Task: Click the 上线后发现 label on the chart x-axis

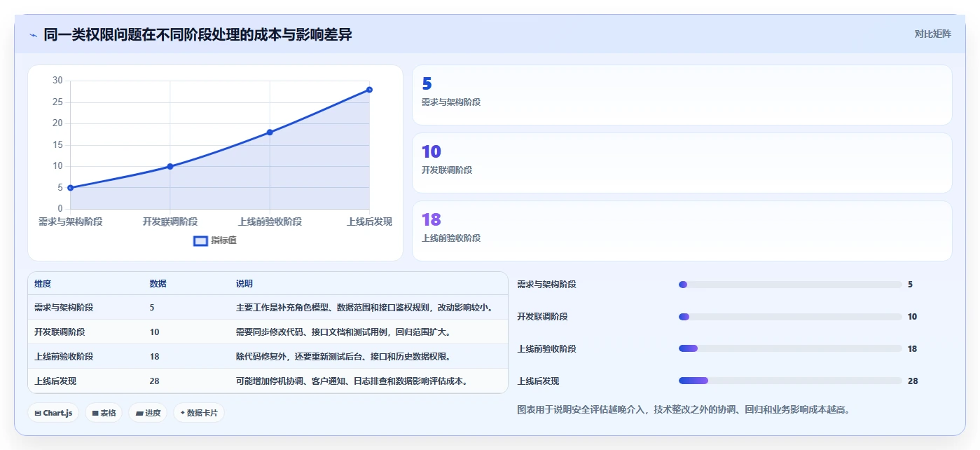Action: pos(369,221)
